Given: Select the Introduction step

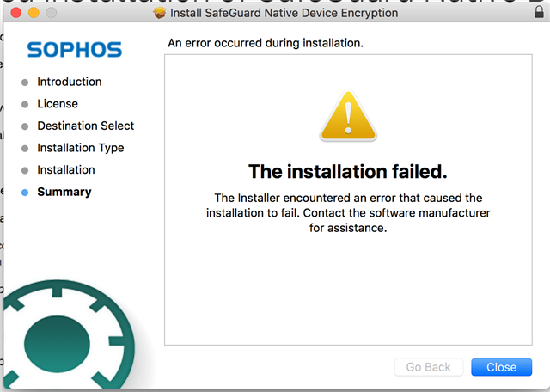Looking at the screenshot, I should pos(70,82).
